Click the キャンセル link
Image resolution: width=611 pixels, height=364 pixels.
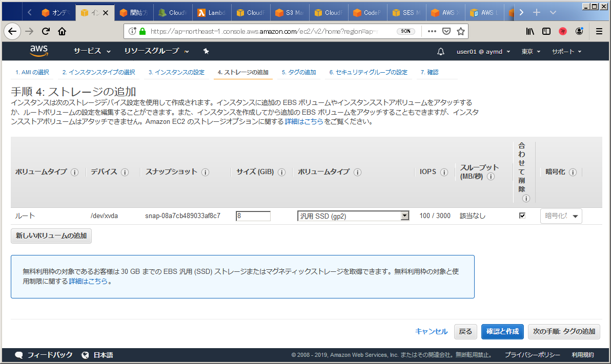(432, 332)
